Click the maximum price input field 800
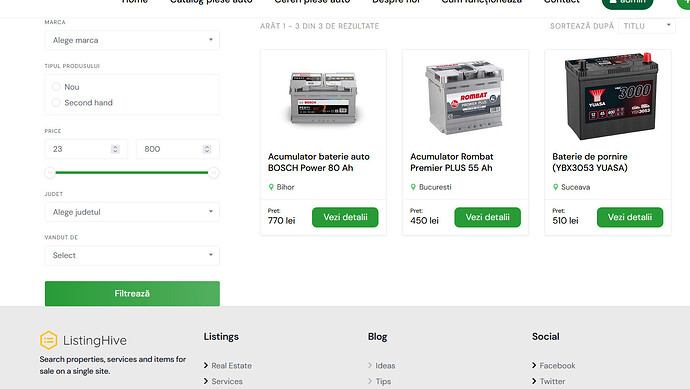This screenshot has height=389, width=690. pyautogui.click(x=178, y=149)
